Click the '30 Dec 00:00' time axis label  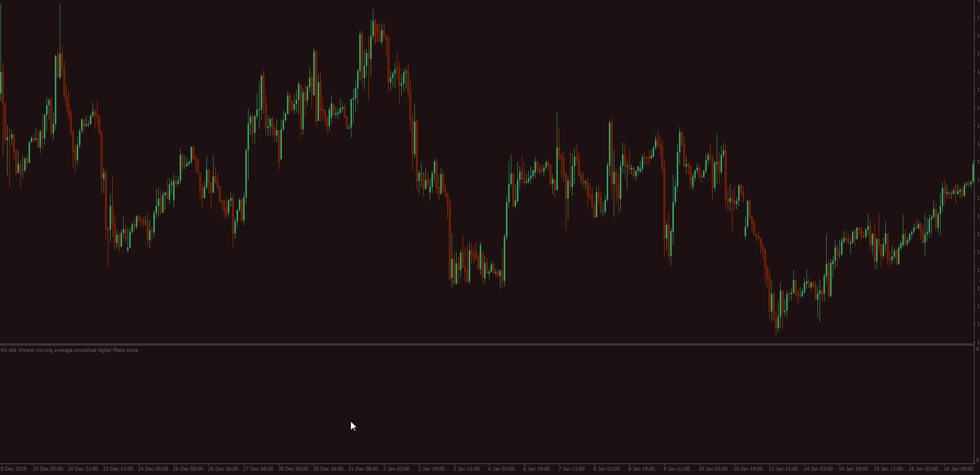pyautogui.click(x=293, y=469)
